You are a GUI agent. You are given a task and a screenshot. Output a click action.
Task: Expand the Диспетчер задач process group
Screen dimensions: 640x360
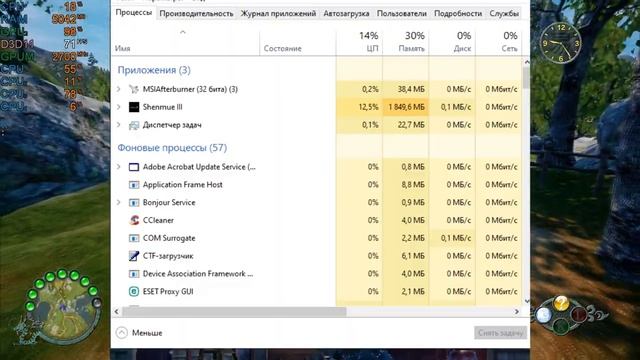pos(119,125)
